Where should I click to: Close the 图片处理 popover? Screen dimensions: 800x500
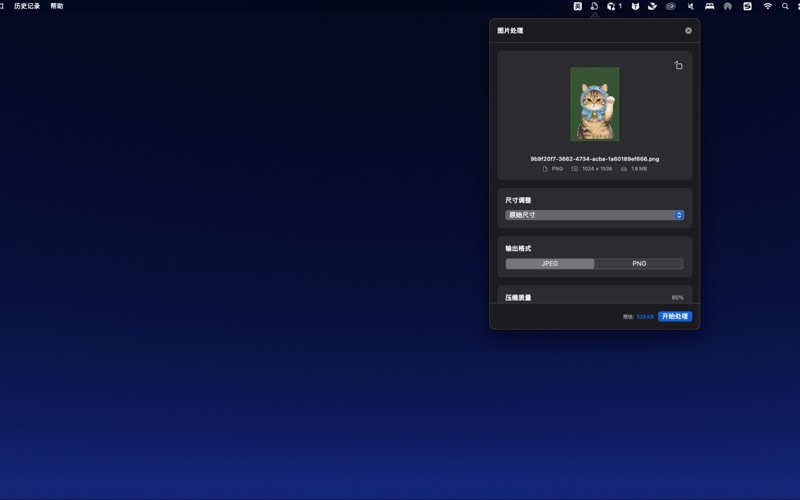pyautogui.click(x=688, y=31)
